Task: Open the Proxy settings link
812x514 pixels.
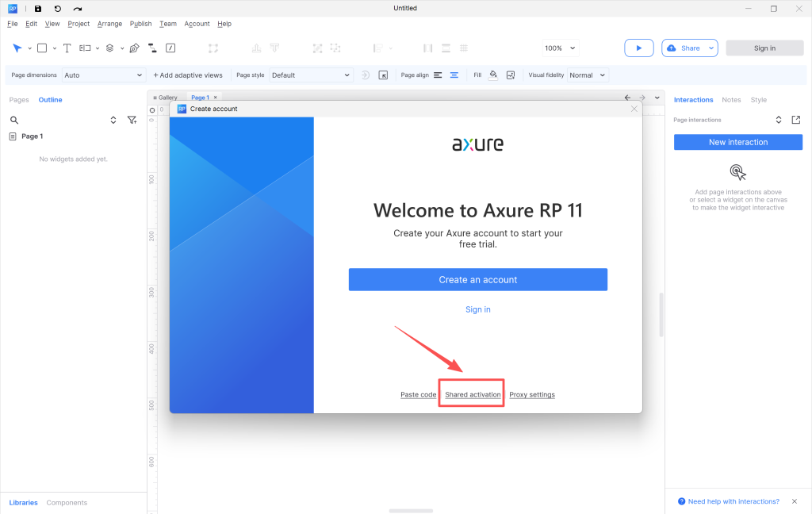Action: coord(531,395)
